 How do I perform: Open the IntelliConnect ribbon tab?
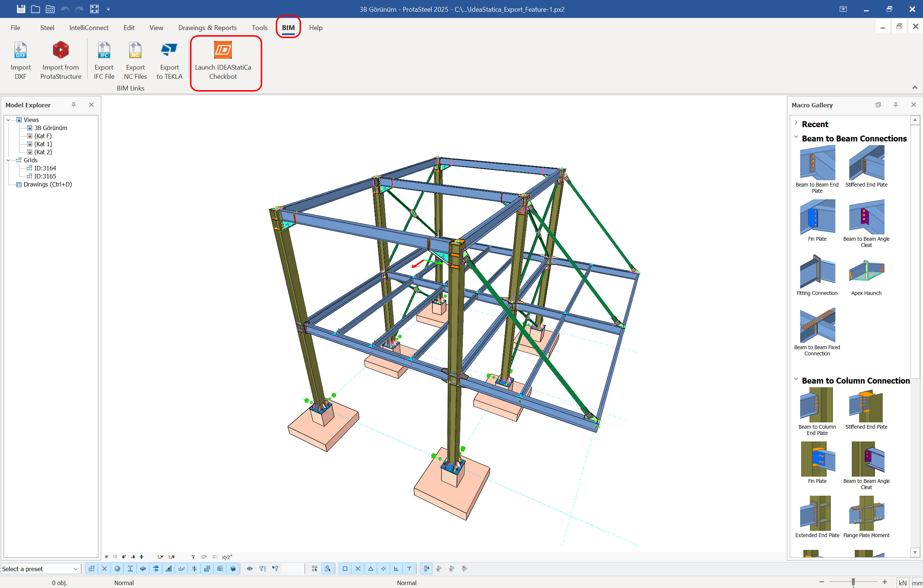88,27
